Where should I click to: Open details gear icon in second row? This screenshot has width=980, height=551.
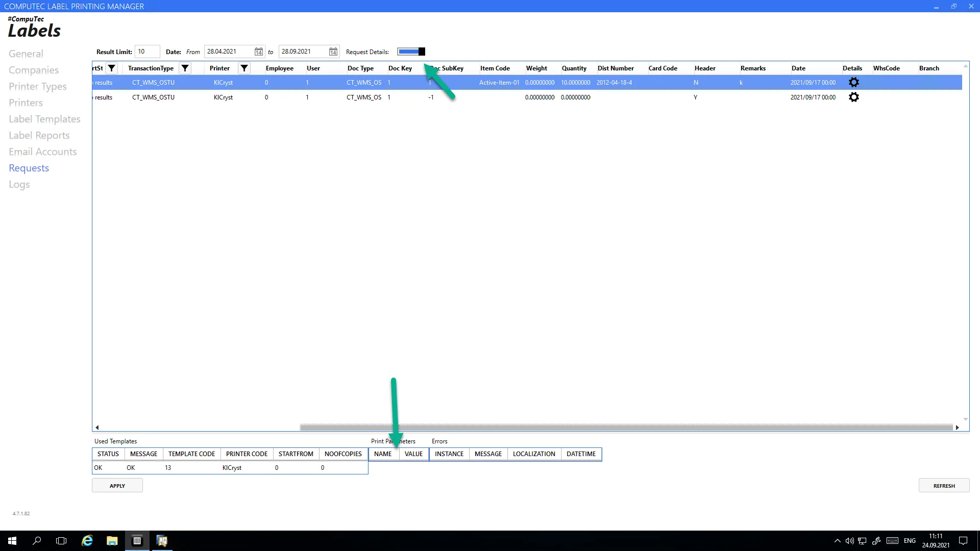point(853,97)
